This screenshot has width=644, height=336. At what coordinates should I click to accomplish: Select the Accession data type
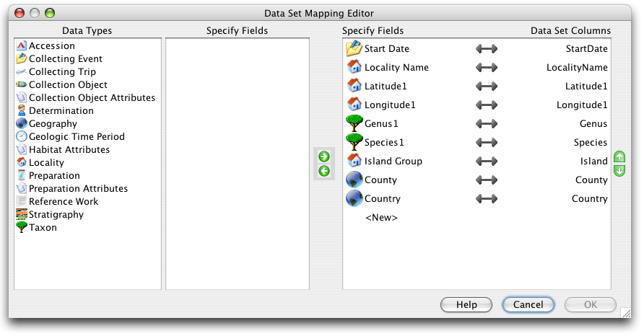click(52, 45)
